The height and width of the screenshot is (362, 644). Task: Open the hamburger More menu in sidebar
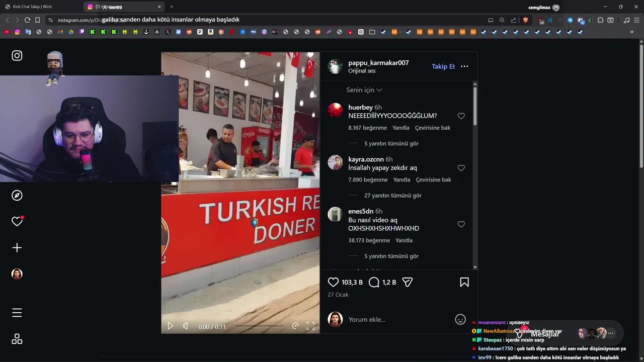point(17,313)
